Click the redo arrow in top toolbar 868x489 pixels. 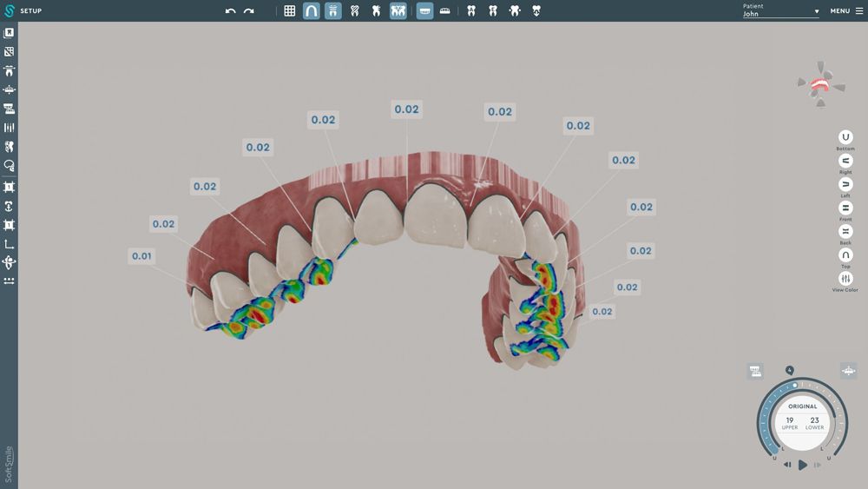(249, 10)
